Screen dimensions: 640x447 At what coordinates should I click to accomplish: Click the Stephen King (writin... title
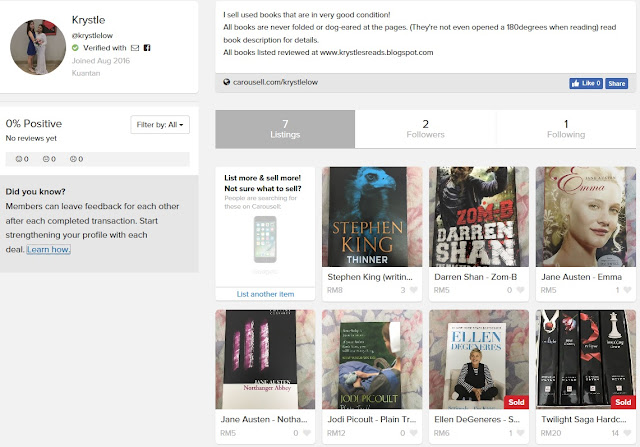click(370, 277)
